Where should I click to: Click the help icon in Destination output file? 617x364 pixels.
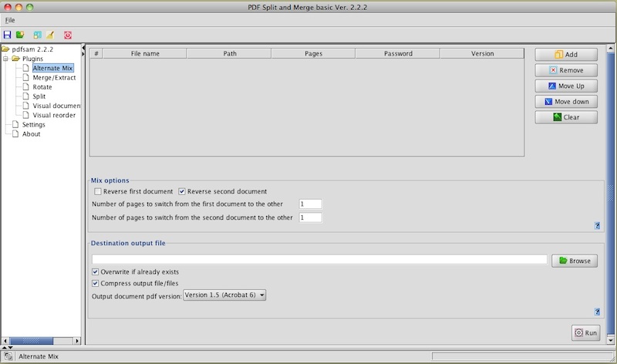click(x=597, y=312)
